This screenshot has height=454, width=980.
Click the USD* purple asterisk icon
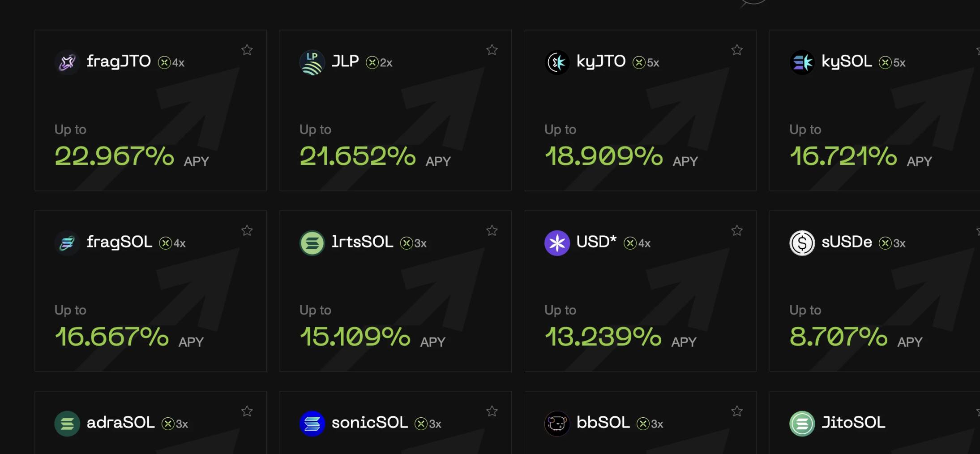[557, 243]
